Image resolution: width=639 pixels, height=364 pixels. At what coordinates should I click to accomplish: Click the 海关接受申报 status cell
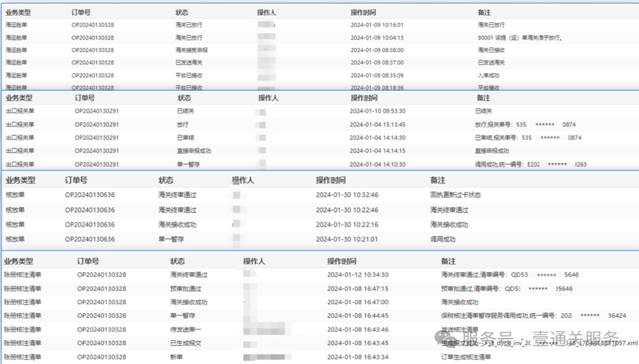click(191, 50)
